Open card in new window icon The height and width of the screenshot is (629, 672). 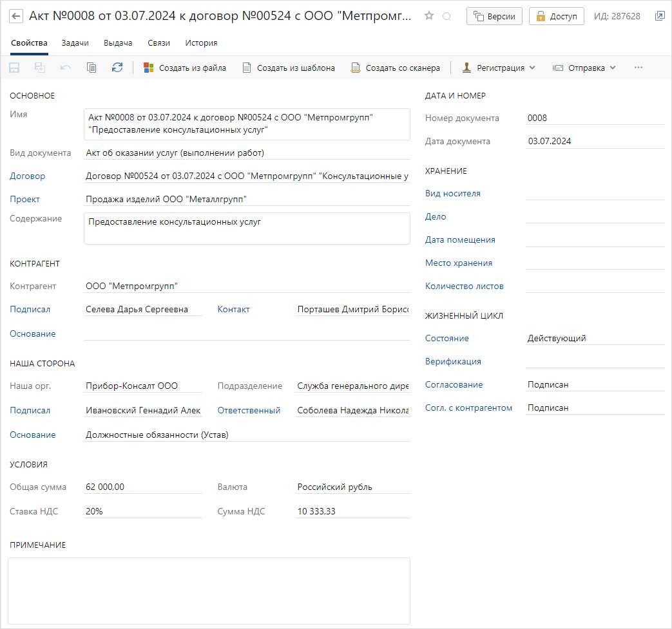pos(660,16)
